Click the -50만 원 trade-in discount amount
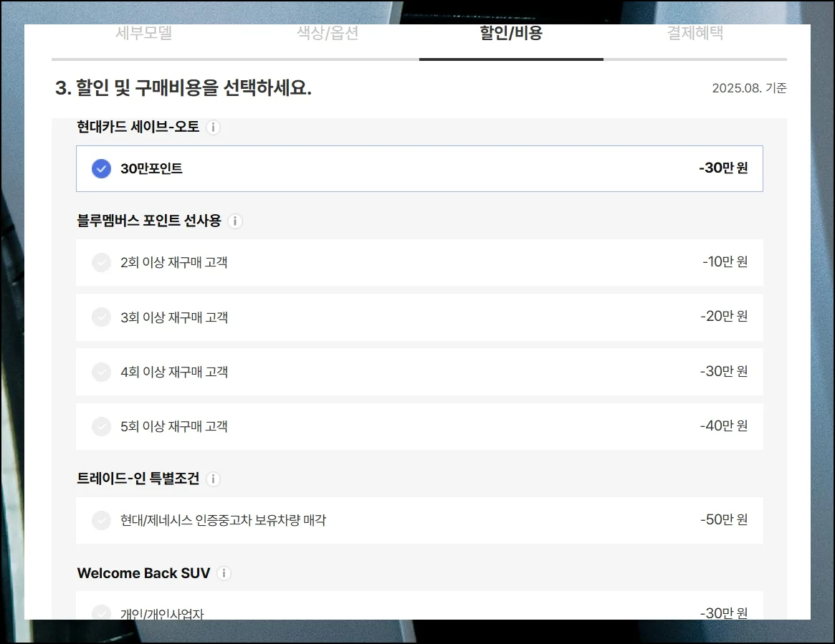835x644 pixels. (724, 520)
